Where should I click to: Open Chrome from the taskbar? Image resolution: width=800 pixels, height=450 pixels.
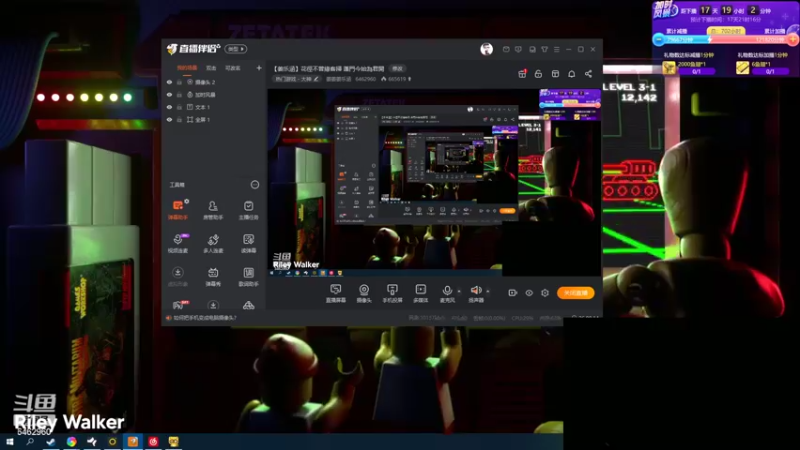tap(71, 442)
